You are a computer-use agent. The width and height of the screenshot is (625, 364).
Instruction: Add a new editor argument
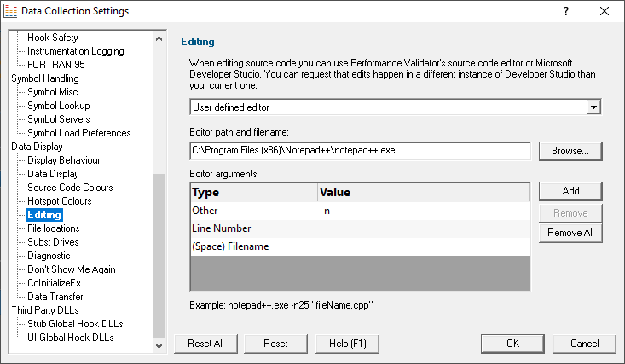point(570,191)
